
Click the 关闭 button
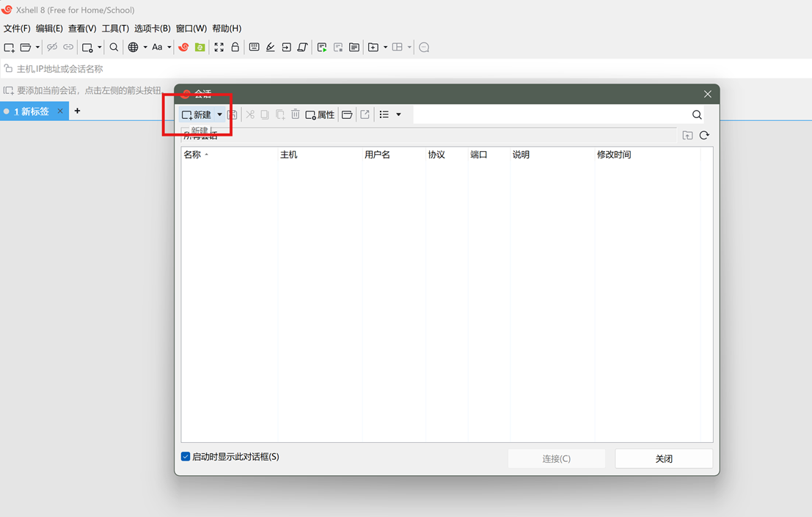point(664,458)
